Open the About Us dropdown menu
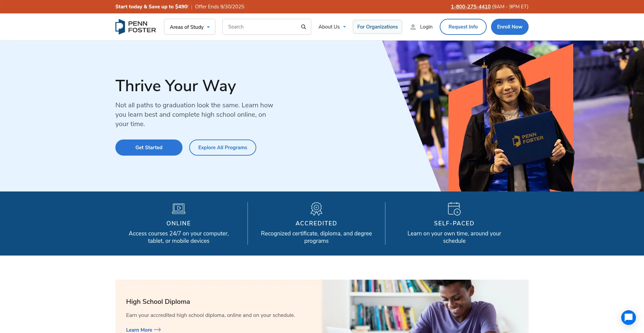This screenshot has height=333, width=644. [332, 27]
